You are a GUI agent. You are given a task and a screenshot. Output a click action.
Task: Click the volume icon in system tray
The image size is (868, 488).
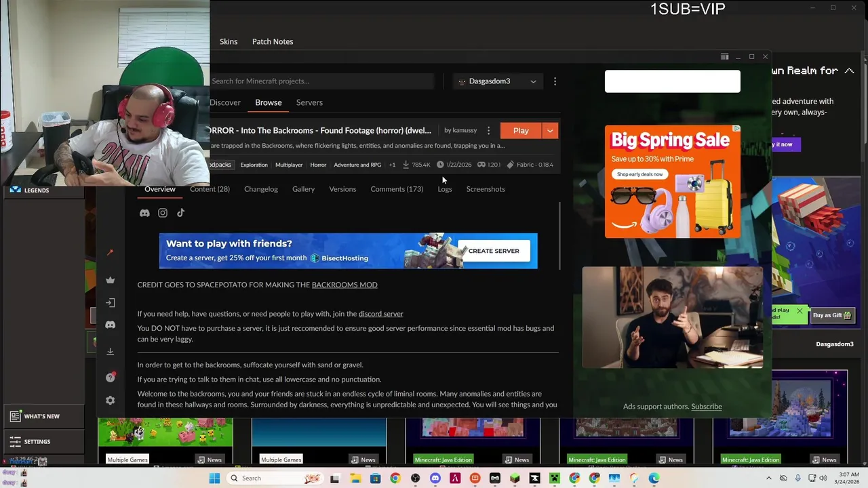click(824, 479)
